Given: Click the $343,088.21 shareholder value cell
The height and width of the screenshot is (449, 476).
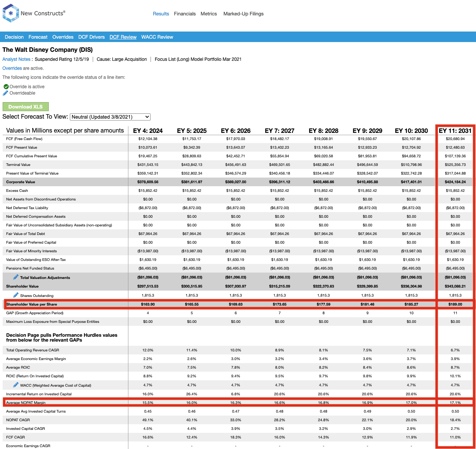Looking at the screenshot, I should click(x=455, y=286).
